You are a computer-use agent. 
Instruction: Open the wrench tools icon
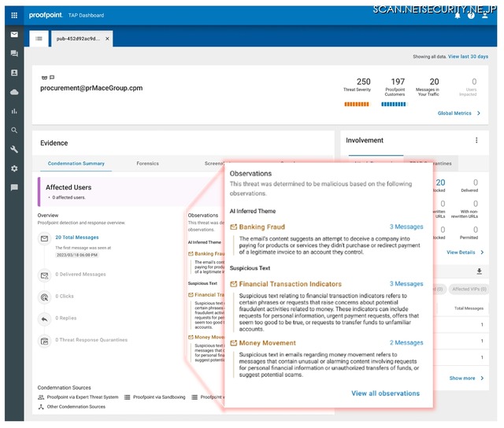click(x=14, y=149)
